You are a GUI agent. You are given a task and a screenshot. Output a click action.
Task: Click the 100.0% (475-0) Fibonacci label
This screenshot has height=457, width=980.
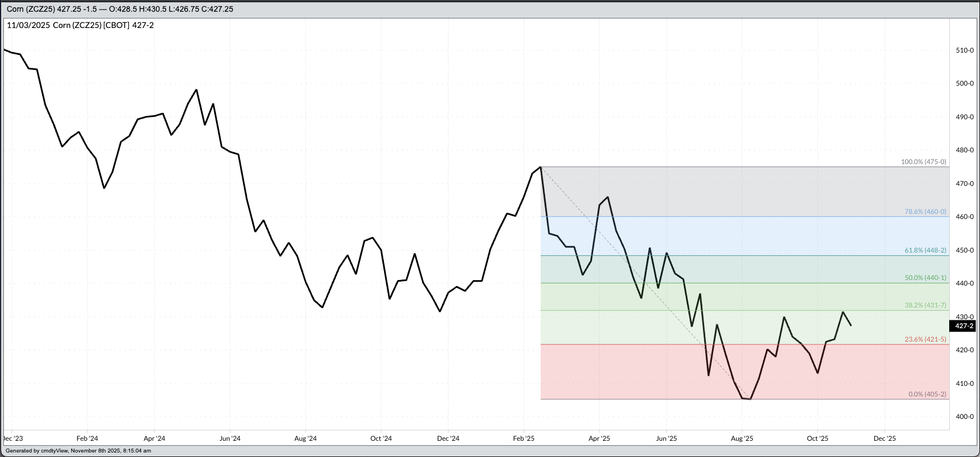coord(923,162)
